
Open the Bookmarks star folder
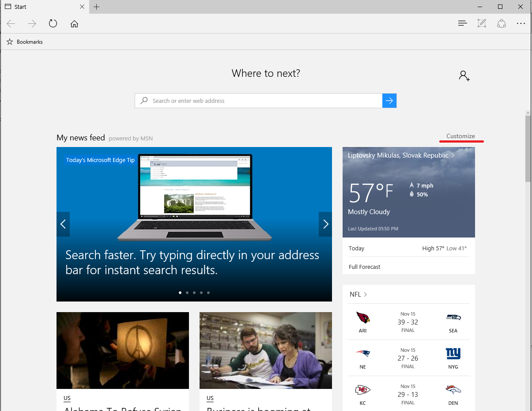click(25, 42)
